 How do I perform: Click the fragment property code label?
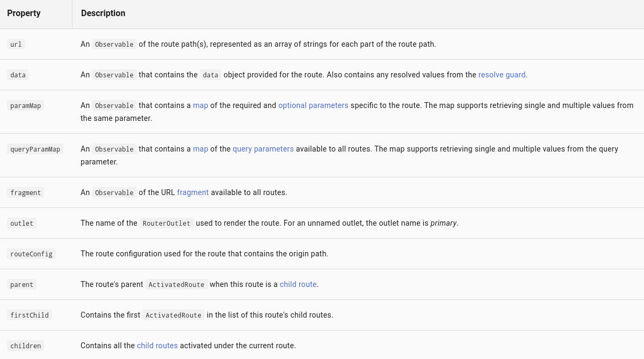25,192
